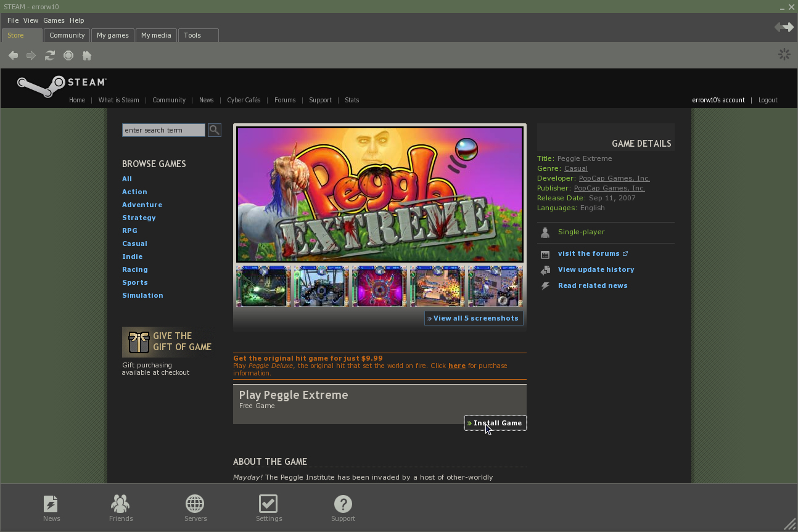Open Stats in the header nav
798x532 pixels.
click(352, 100)
